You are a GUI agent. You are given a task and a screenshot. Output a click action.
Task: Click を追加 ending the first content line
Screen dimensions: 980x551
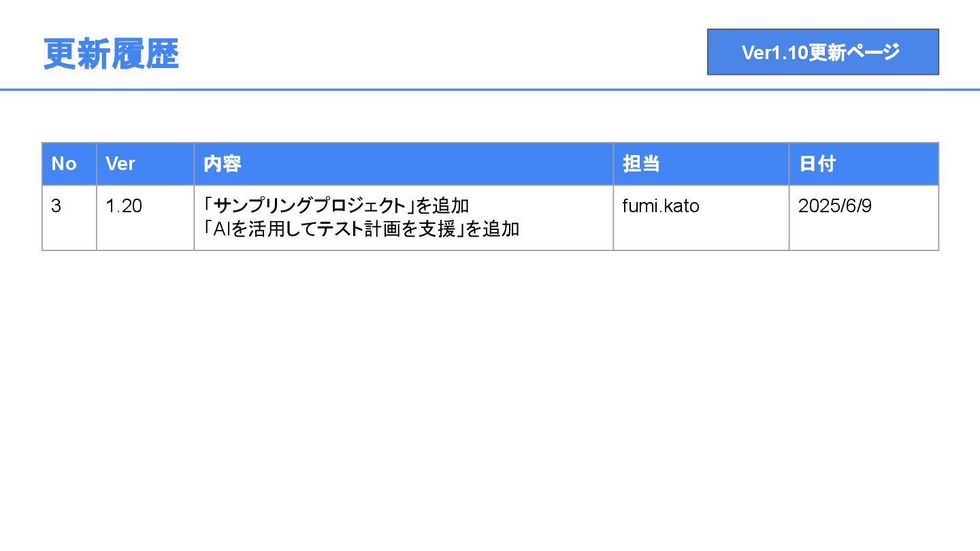pyautogui.click(x=443, y=206)
